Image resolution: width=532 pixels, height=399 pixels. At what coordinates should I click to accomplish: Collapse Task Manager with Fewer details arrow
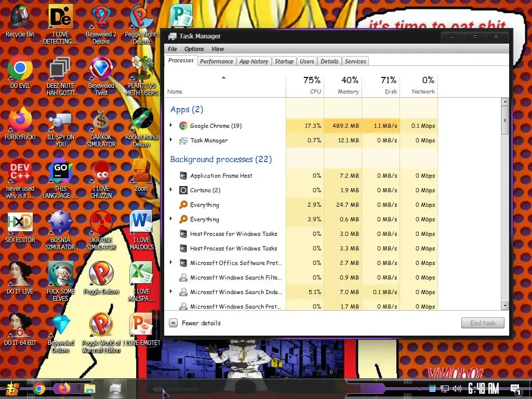pyautogui.click(x=174, y=323)
